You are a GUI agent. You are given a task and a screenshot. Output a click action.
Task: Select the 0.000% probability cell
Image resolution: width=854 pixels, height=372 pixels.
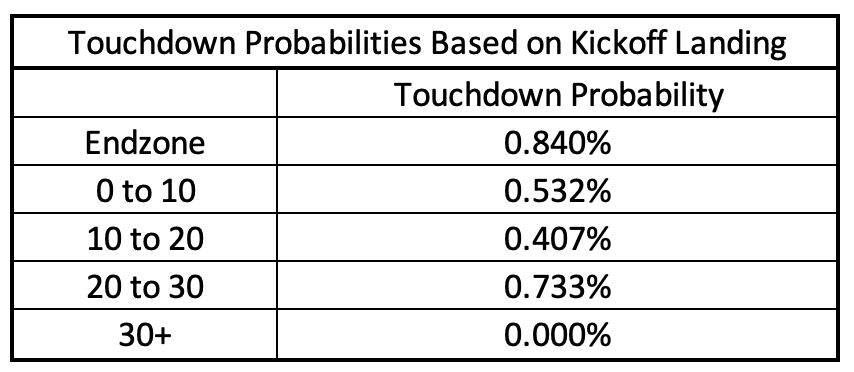[x=557, y=335]
